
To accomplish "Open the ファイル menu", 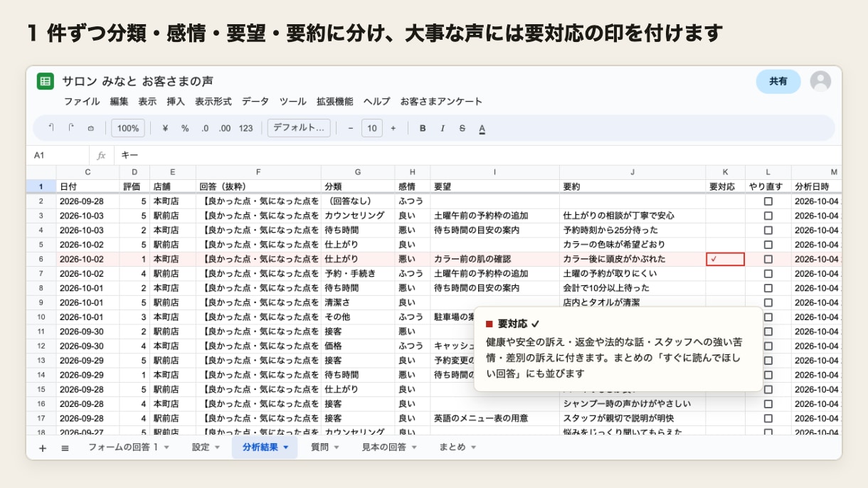I will [x=82, y=102].
